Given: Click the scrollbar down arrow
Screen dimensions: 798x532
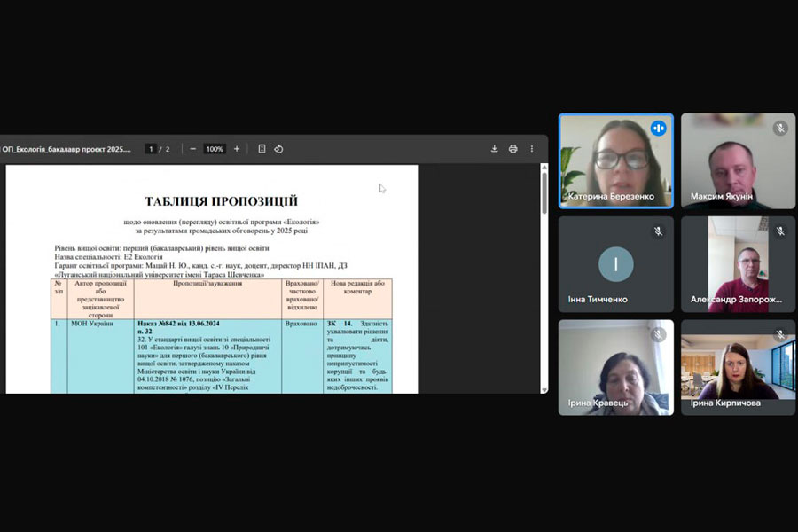Looking at the screenshot, I should pos(544,390).
